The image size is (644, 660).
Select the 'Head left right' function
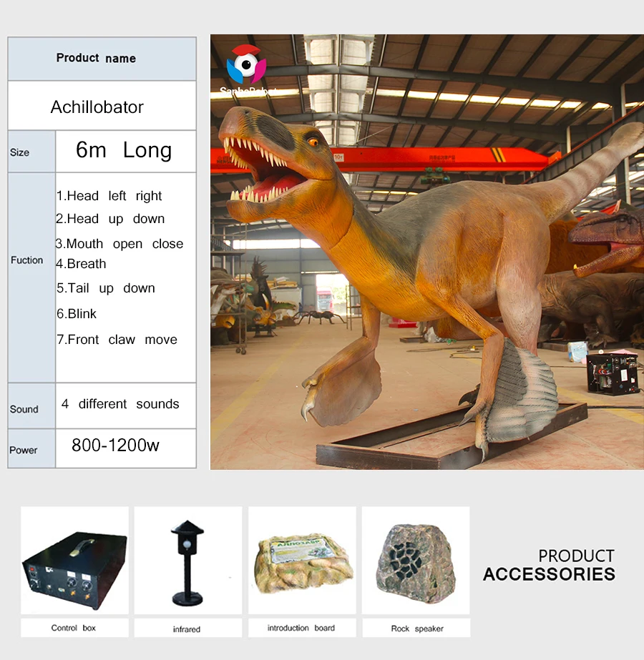click(109, 196)
